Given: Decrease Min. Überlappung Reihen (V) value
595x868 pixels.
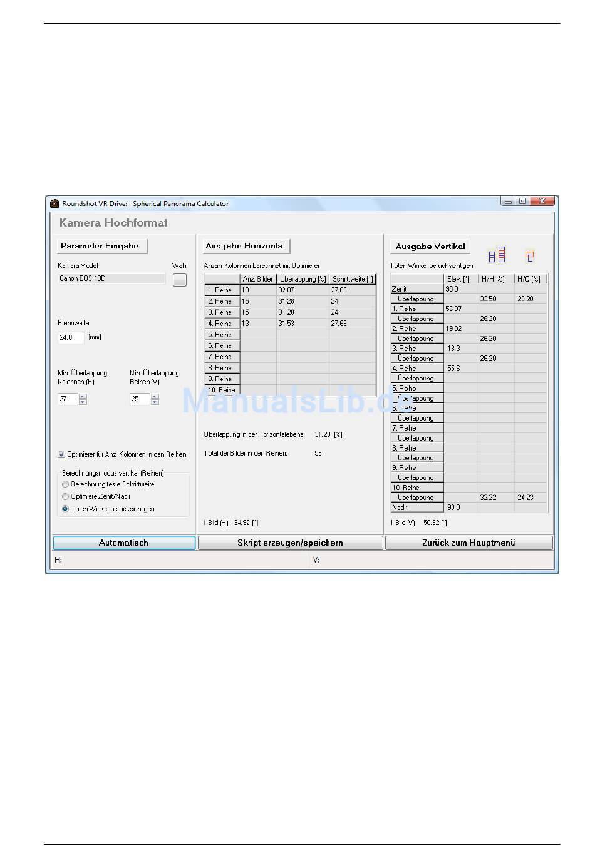Looking at the screenshot, I should pos(155,402).
